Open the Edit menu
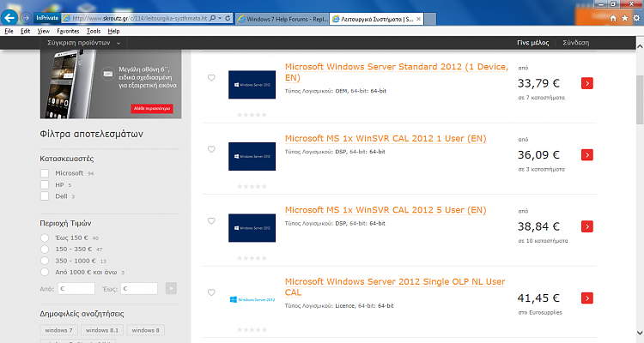Viewport: 644px width, 343px height. (25, 31)
